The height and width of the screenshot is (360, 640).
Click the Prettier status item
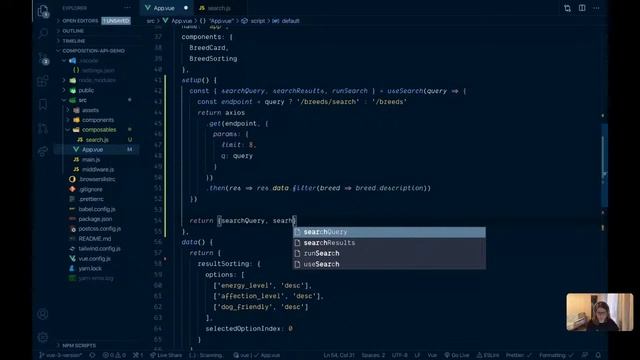(x=519, y=355)
